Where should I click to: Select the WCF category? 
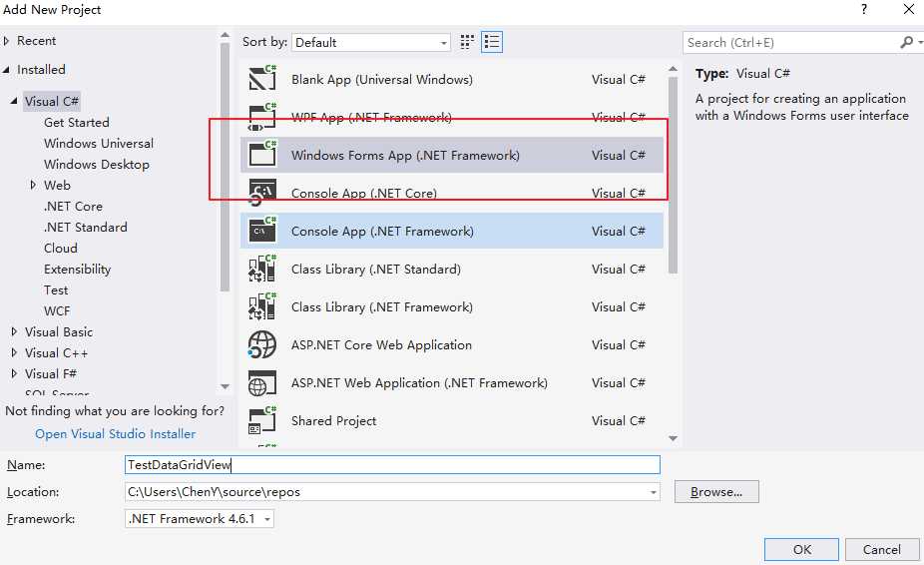[57, 310]
